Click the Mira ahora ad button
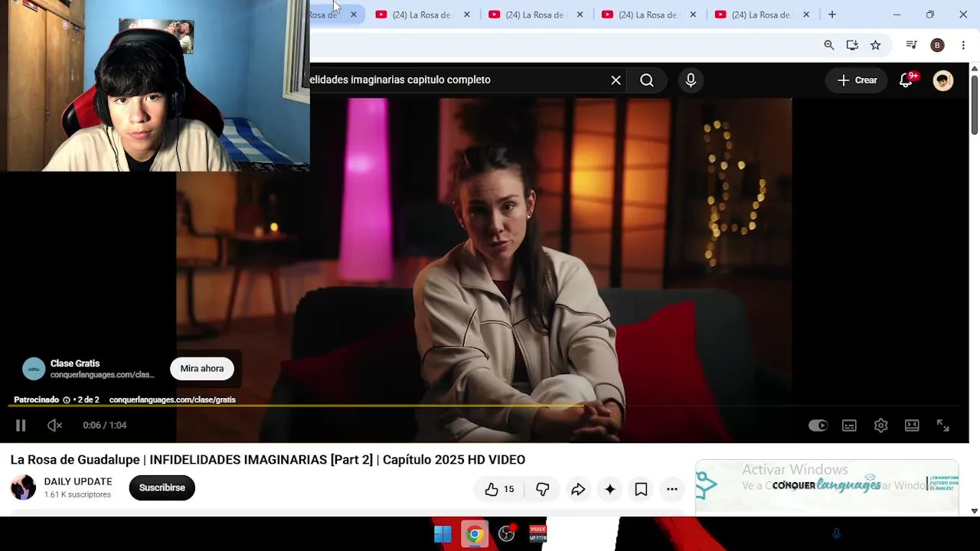980x551 pixels. [x=202, y=369]
